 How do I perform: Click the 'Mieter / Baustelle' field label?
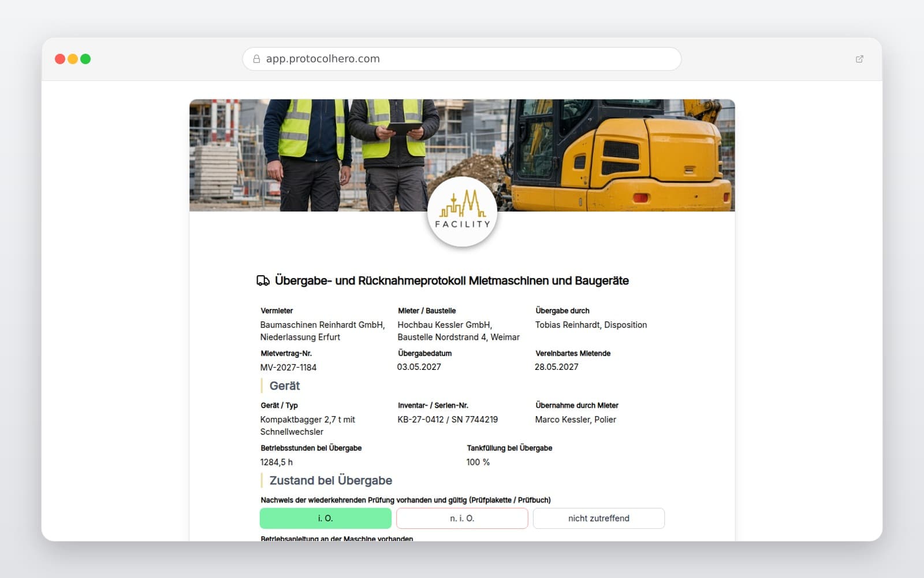click(x=427, y=311)
